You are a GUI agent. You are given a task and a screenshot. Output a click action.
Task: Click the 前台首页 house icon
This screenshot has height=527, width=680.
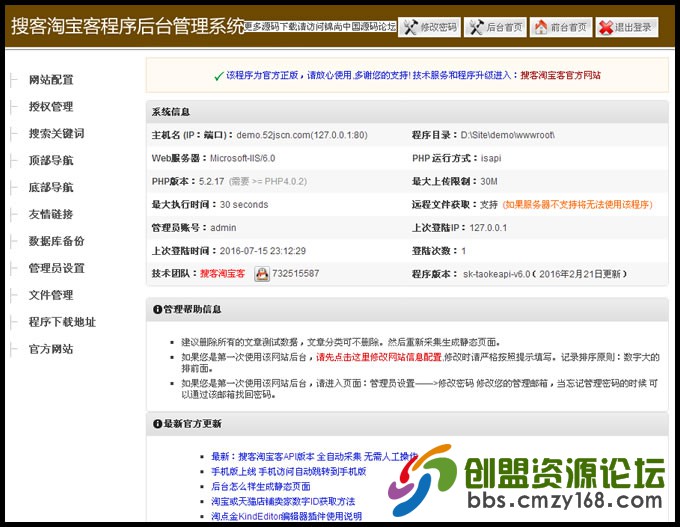541,27
